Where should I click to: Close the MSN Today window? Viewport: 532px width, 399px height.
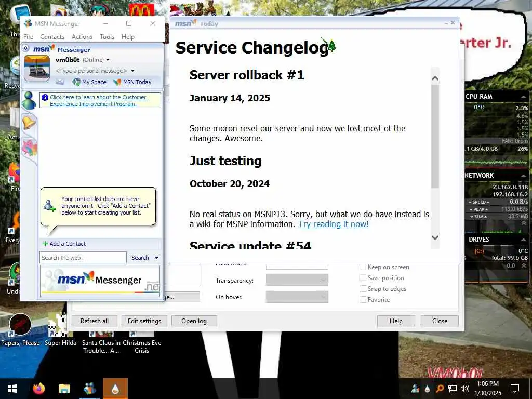[x=453, y=23]
